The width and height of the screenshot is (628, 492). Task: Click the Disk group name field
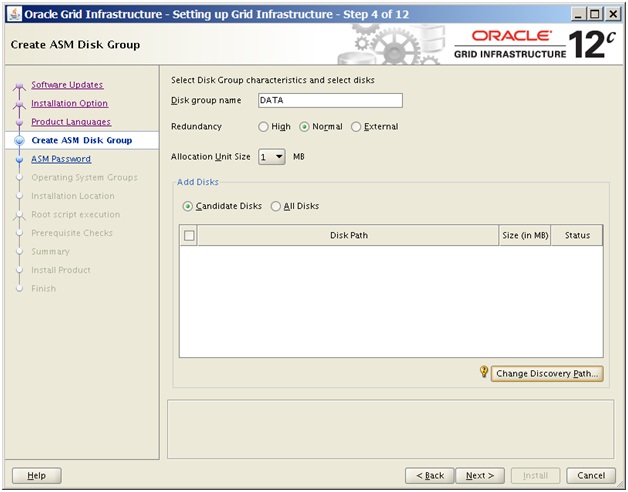point(330,101)
